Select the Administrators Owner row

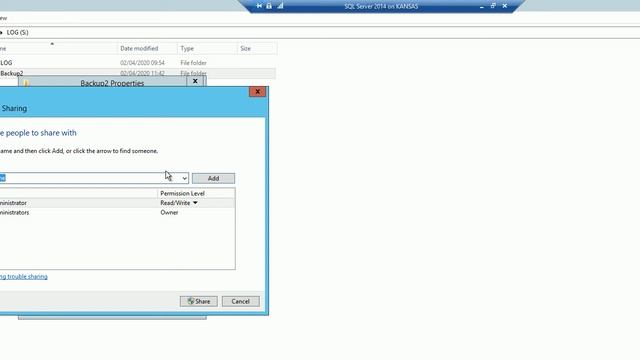click(117, 213)
